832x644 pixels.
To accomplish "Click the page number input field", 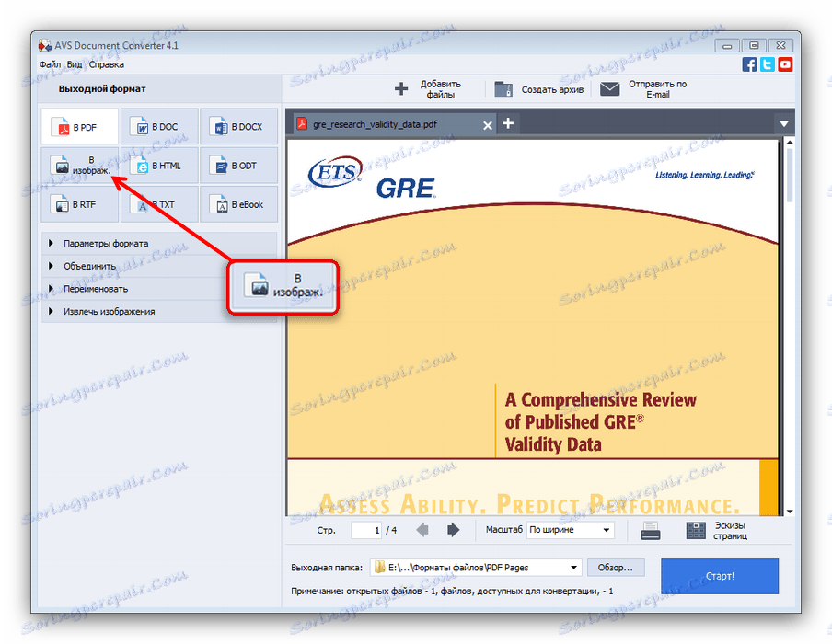I will coord(366,529).
